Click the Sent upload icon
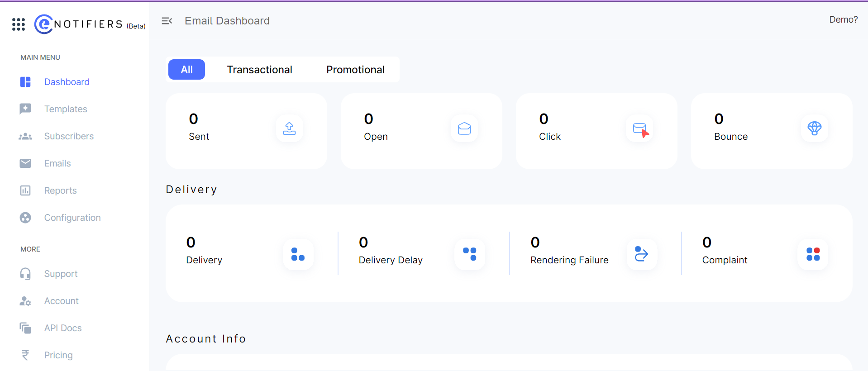 289,128
